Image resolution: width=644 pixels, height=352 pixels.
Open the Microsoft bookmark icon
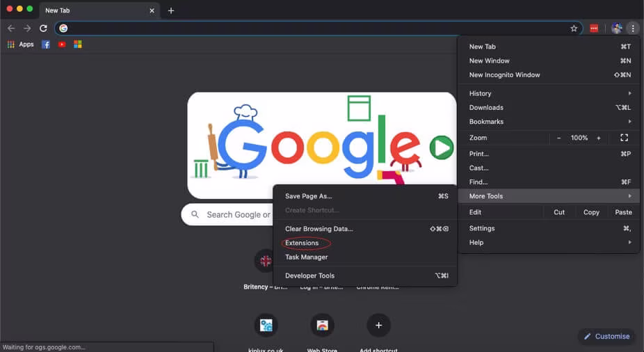(x=78, y=45)
